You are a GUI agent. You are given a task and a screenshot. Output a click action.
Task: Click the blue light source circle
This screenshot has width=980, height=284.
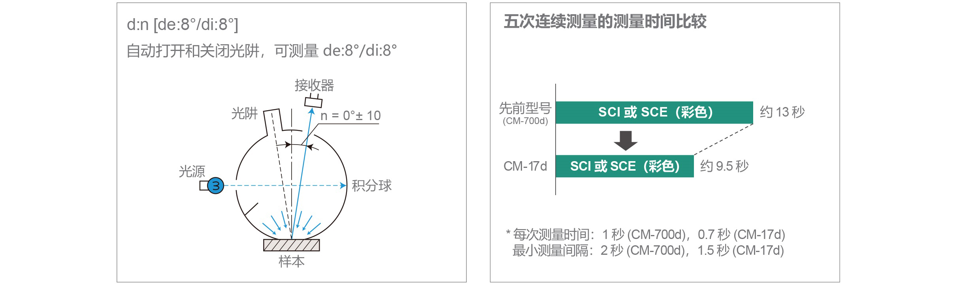click(216, 185)
